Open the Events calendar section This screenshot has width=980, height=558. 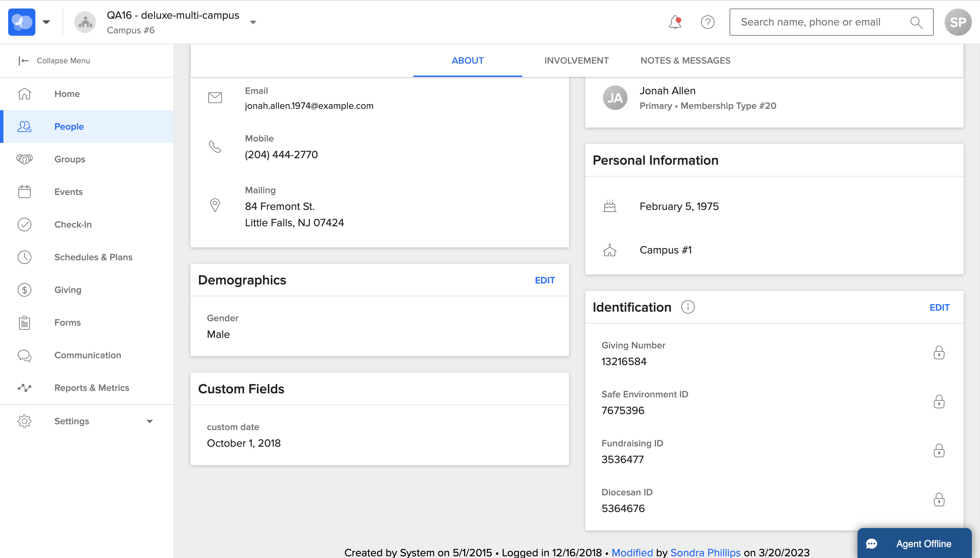(68, 192)
